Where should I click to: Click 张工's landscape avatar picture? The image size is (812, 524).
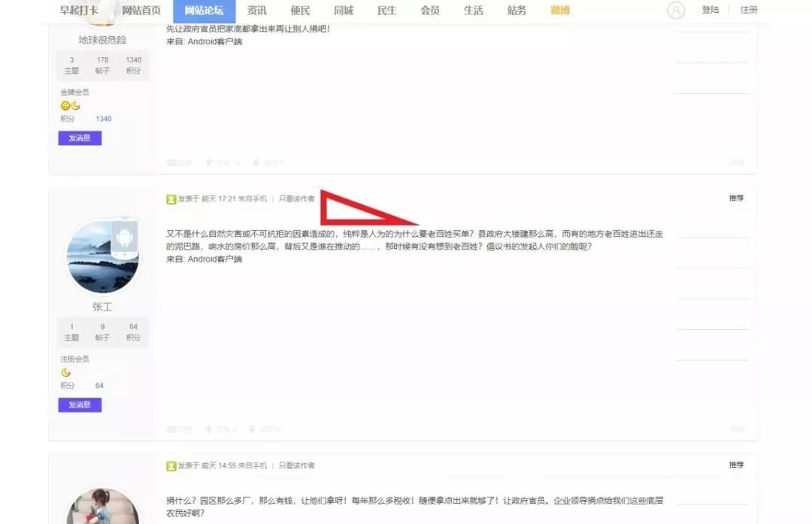pyautogui.click(x=103, y=256)
